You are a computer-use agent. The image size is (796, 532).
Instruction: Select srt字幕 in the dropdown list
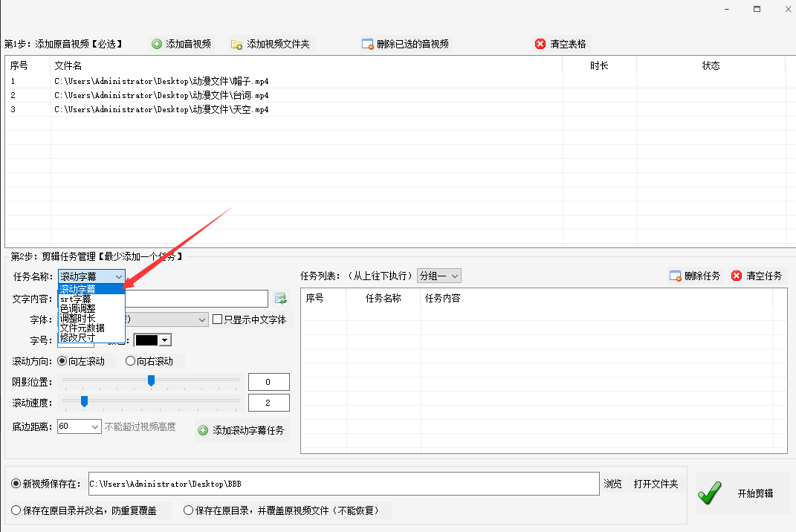coord(91,299)
